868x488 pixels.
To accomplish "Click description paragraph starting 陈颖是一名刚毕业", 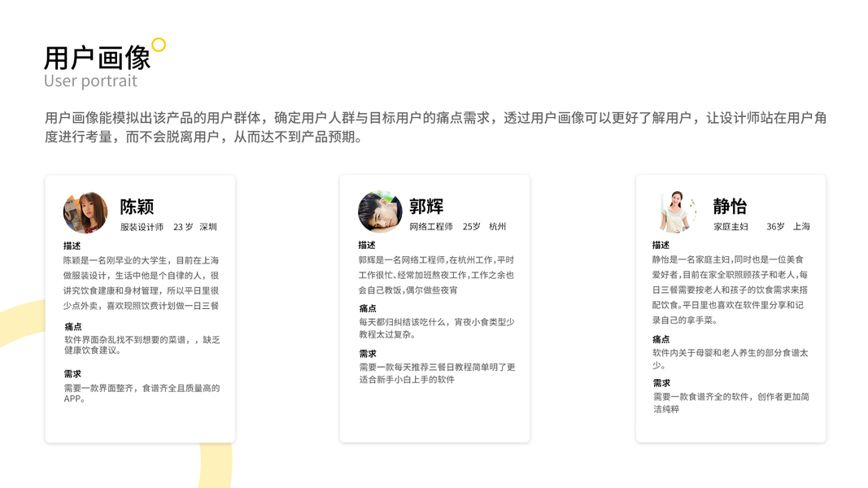I will 142,283.
